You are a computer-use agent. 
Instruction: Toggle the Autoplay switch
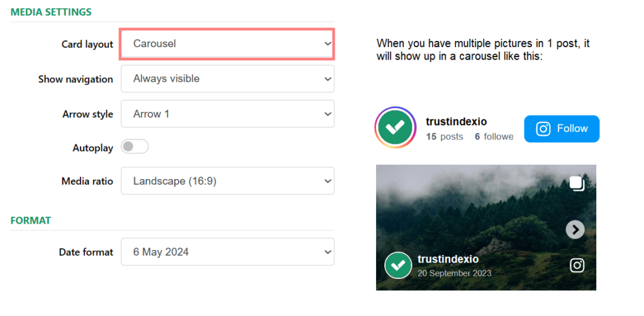(135, 147)
